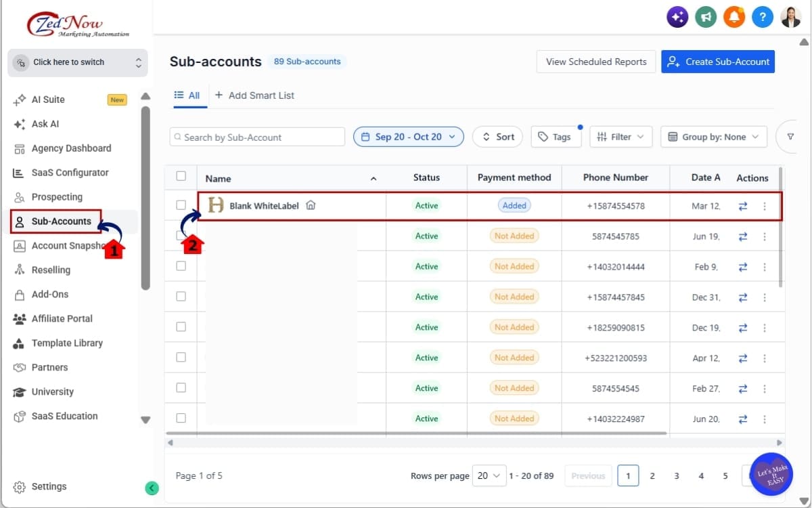Screen dimensions: 812x508
Task: Click the SaaS Education cube icon
Action: (20, 417)
